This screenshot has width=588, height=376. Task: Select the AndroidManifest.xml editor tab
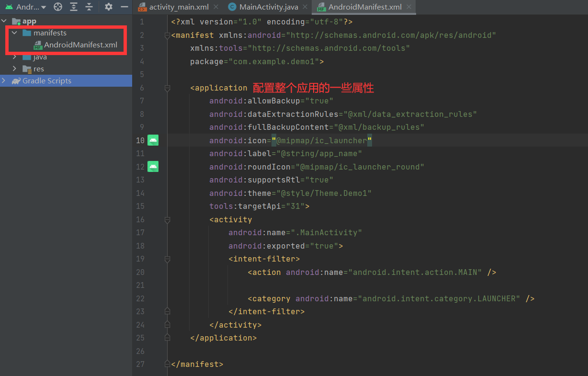365,7
